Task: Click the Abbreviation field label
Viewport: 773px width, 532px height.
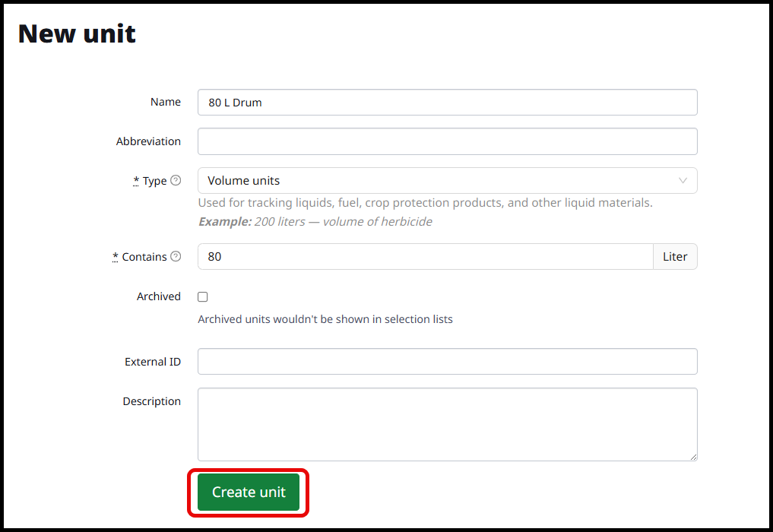Action: coord(148,141)
